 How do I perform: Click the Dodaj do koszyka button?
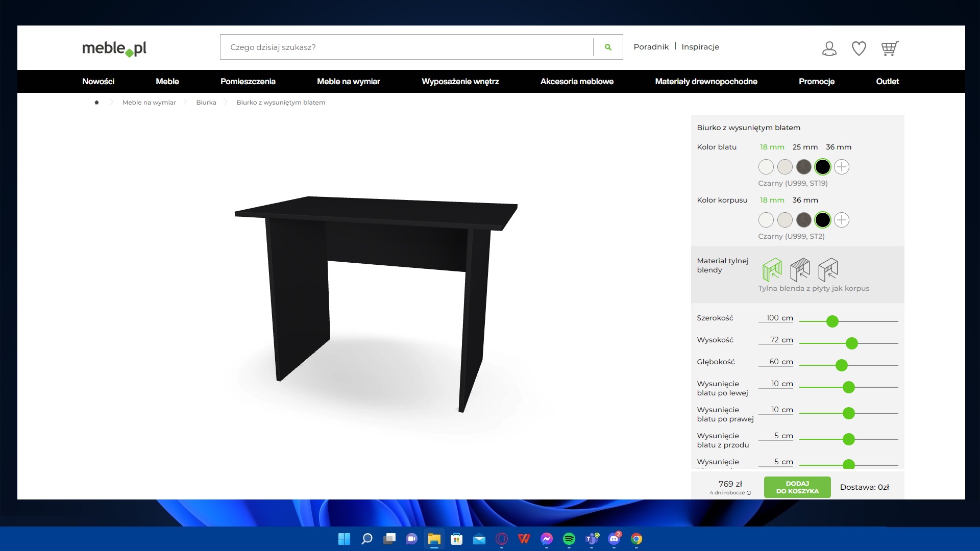(797, 487)
